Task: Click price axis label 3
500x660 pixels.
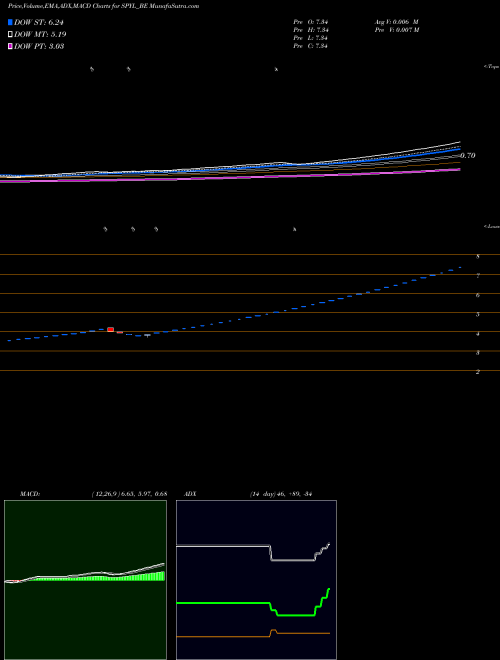Action: (478, 353)
